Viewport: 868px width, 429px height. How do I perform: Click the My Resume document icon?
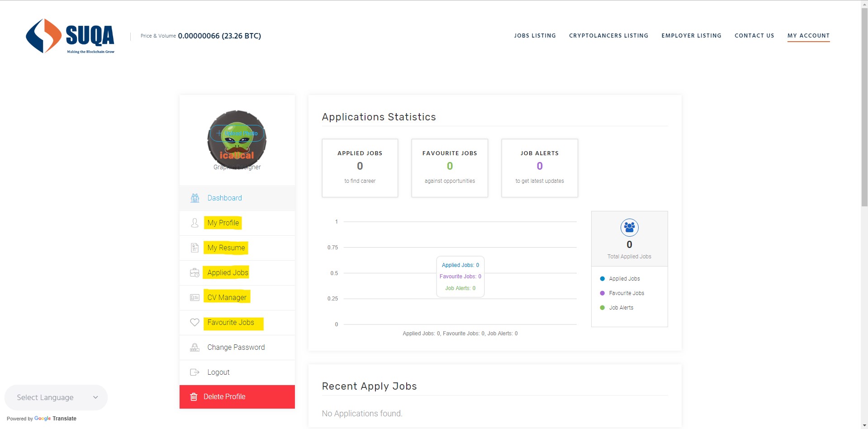coord(195,248)
